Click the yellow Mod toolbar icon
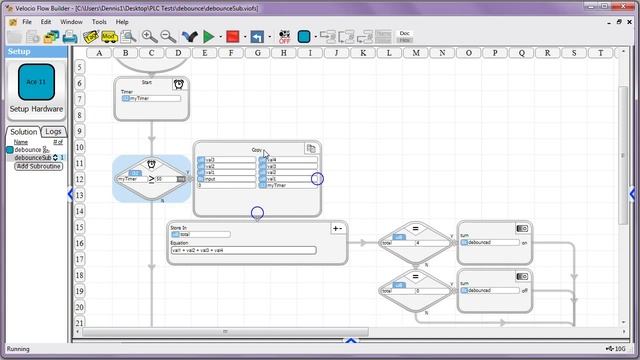 (109, 37)
